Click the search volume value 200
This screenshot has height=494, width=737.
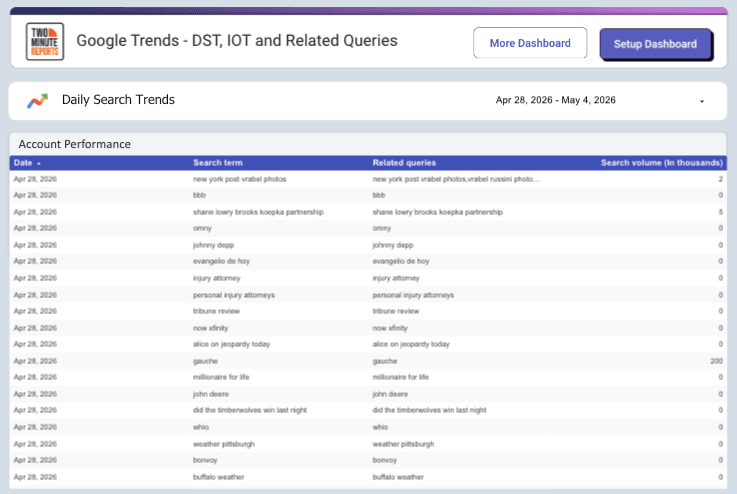716,361
